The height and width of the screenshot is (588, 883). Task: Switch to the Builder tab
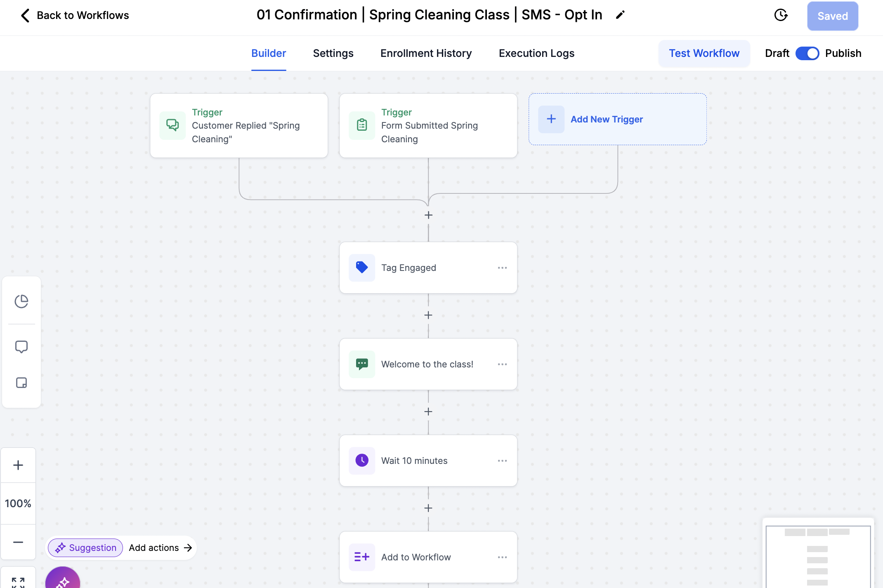pyautogui.click(x=269, y=53)
